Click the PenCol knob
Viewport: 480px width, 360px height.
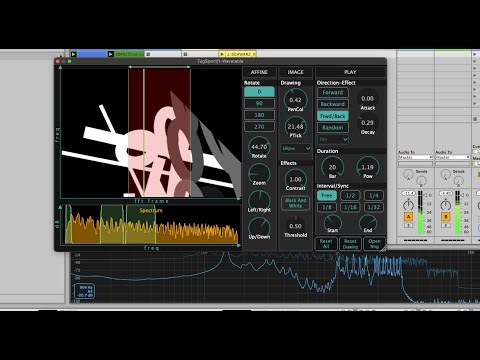(x=295, y=99)
